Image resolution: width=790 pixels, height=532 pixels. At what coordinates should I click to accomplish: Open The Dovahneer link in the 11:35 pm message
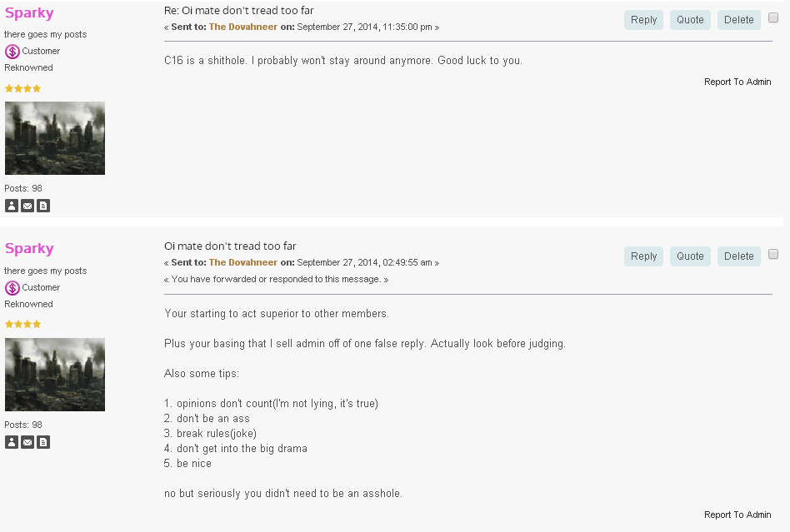pyautogui.click(x=242, y=27)
